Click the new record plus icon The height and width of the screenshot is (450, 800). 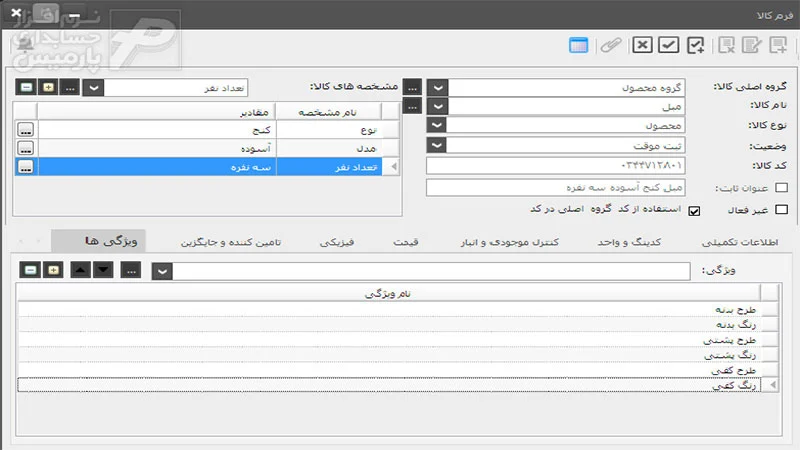coord(778,45)
